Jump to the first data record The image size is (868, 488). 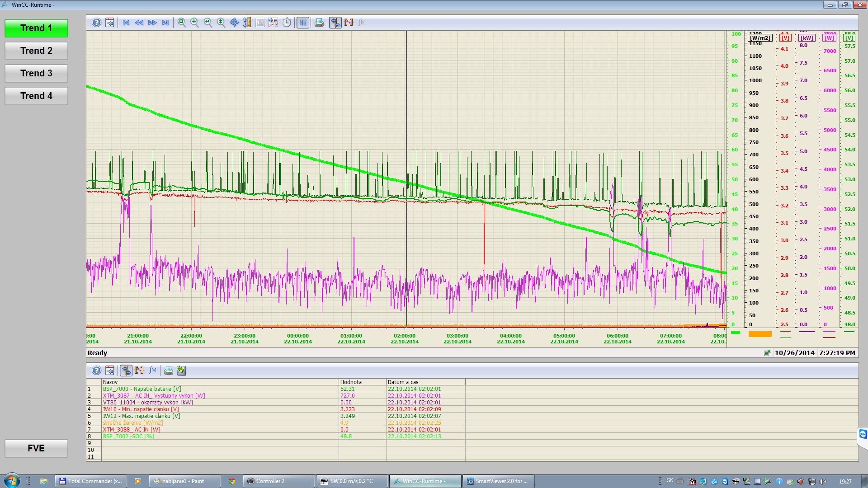tap(126, 23)
